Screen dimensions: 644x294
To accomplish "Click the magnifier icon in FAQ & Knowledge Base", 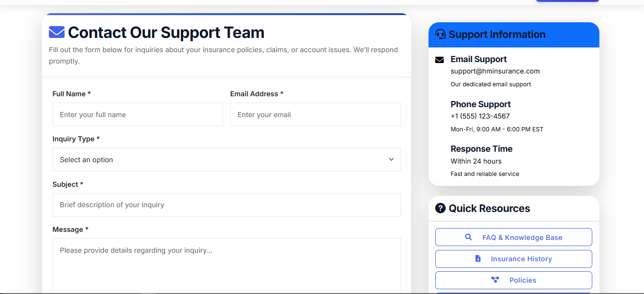I will pos(468,237).
